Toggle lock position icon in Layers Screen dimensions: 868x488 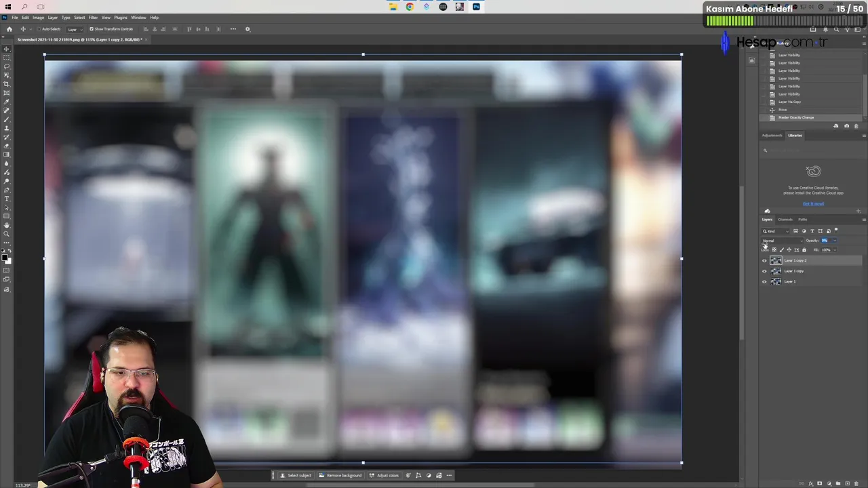789,249
